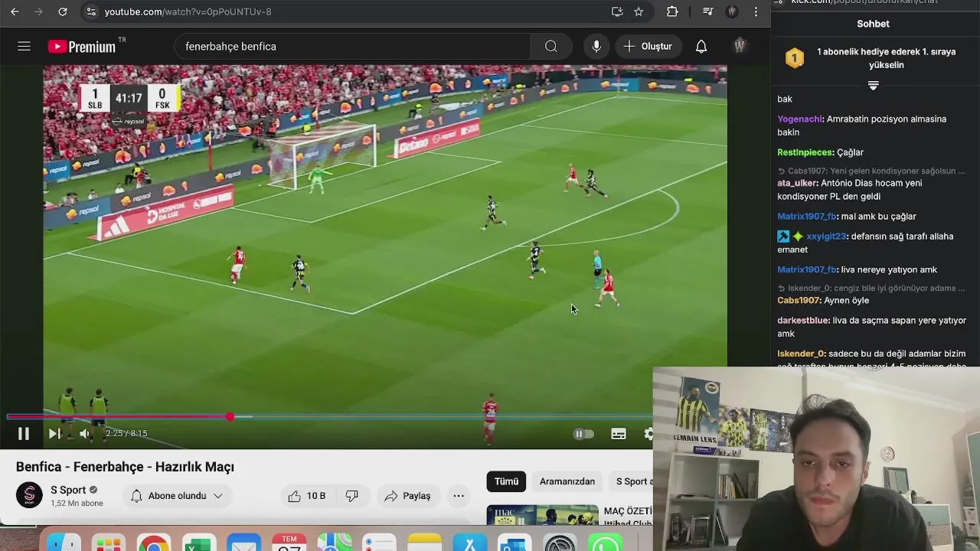Select the Tümü filter chip
The image size is (980, 551).
(506, 481)
